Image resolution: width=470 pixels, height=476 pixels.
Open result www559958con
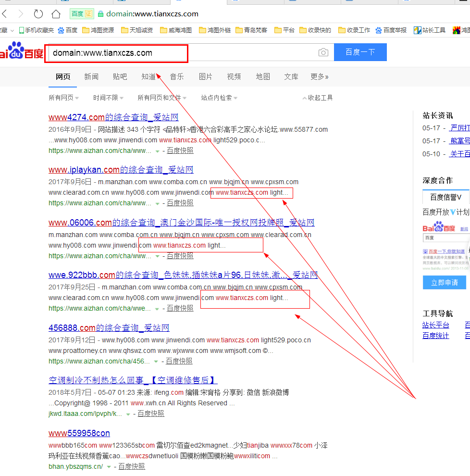[79, 433]
